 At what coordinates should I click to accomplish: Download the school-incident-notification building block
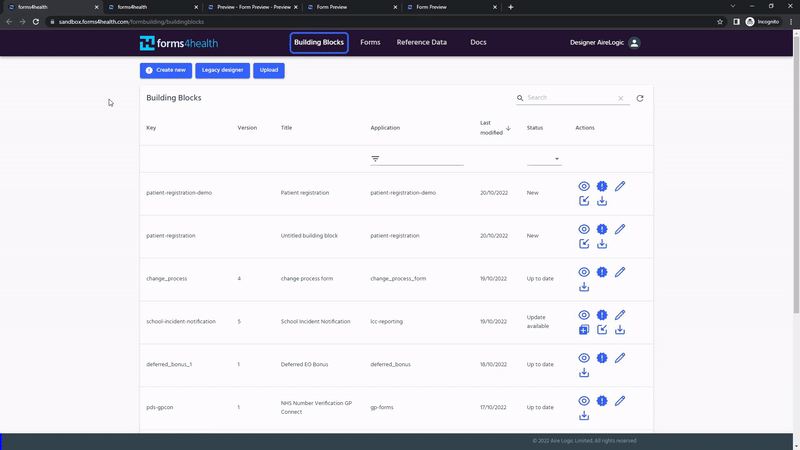click(620, 330)
